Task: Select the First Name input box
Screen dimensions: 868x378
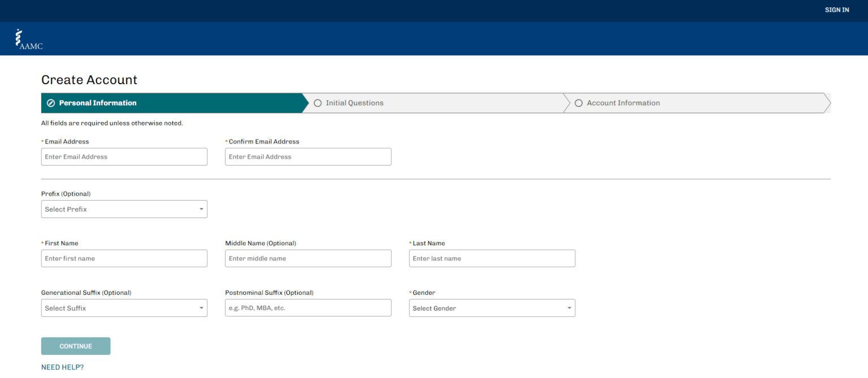Action: point(124,258)
